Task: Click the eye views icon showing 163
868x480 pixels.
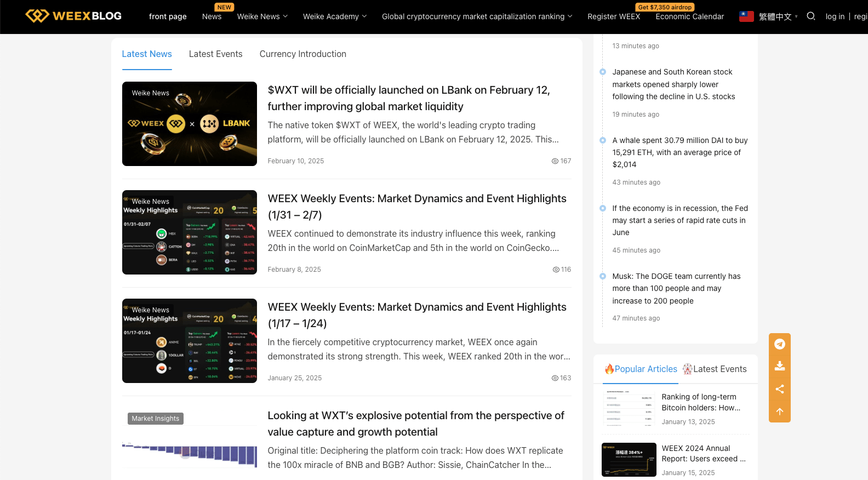Action: (555, 378)
